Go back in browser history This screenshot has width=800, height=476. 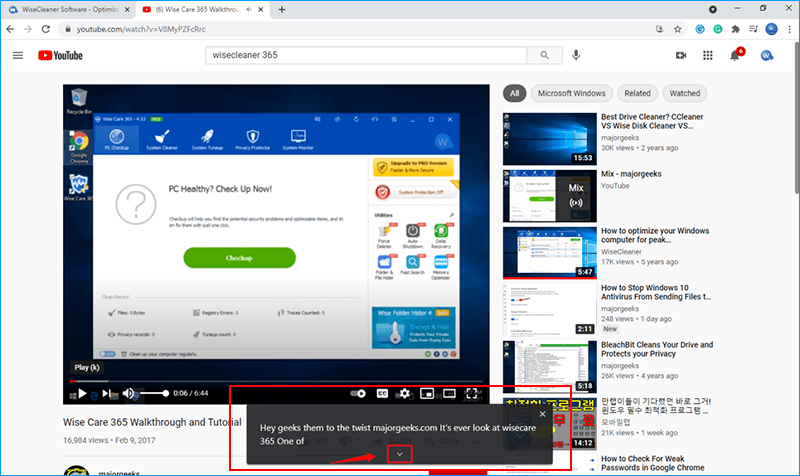[x=10, y=29]
